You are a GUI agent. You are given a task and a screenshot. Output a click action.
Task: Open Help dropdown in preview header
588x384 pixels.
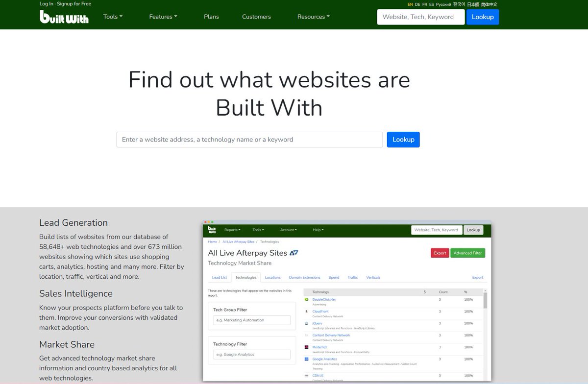tap(318, 230)
